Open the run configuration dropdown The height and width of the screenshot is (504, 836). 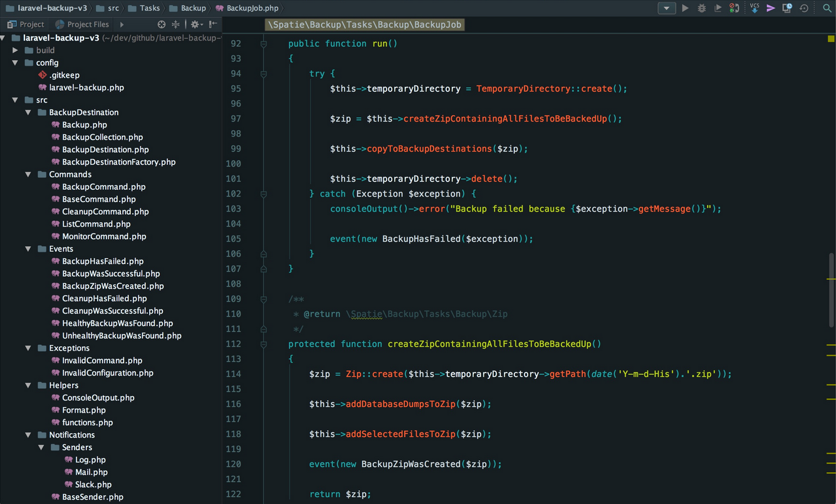click(666, 8)
